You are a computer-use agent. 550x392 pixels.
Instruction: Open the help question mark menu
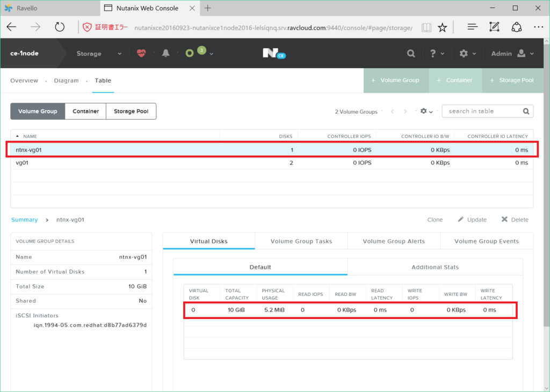pyautogui.click(x=437, y=53)
